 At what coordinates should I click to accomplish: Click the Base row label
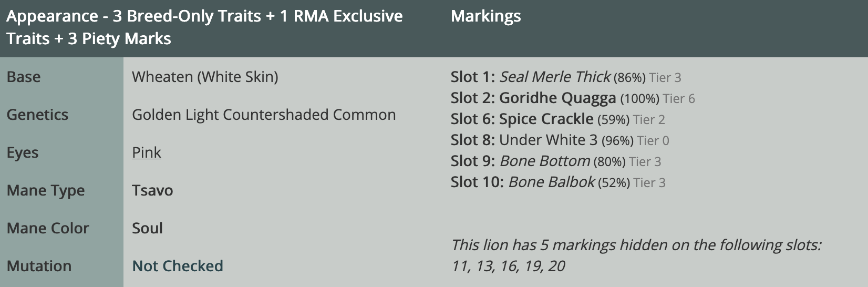click(x=24, y=77)
